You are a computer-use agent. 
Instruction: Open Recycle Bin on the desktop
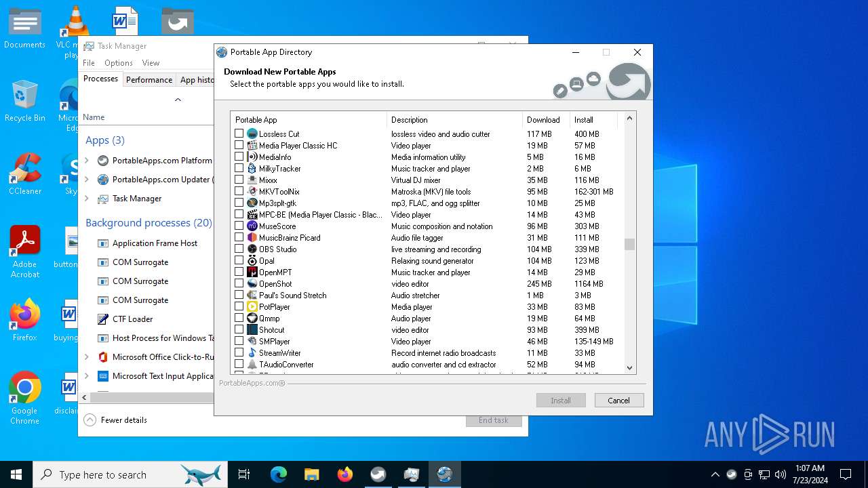(25, 100)
